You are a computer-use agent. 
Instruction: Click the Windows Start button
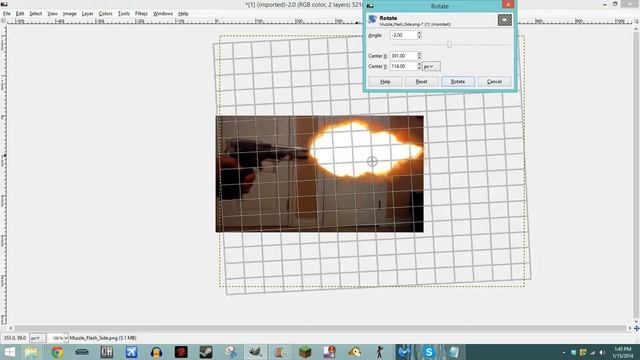click(9, 352)
